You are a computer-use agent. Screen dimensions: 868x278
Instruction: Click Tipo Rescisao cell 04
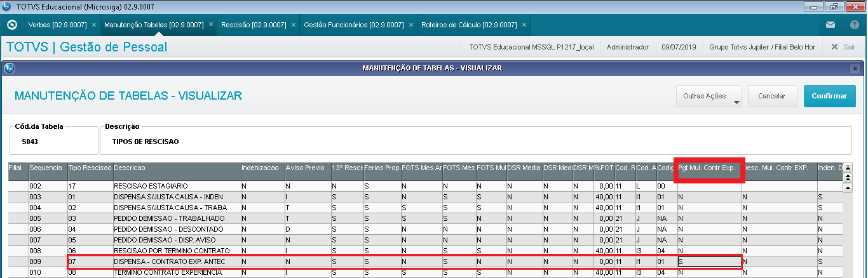(x=90, y=229)
